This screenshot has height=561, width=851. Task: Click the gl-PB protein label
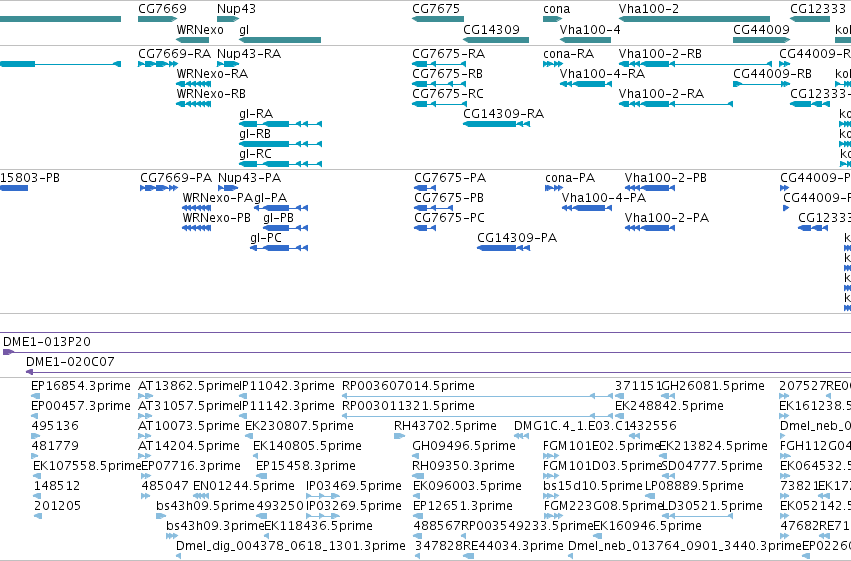[278, 218]
